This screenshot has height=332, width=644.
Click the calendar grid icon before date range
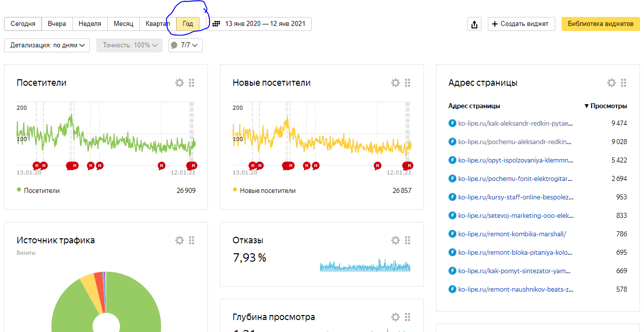point(216,24)
